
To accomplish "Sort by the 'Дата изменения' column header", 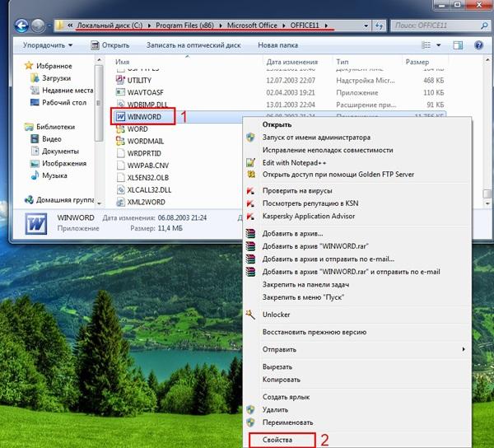I will click(291, 62).
